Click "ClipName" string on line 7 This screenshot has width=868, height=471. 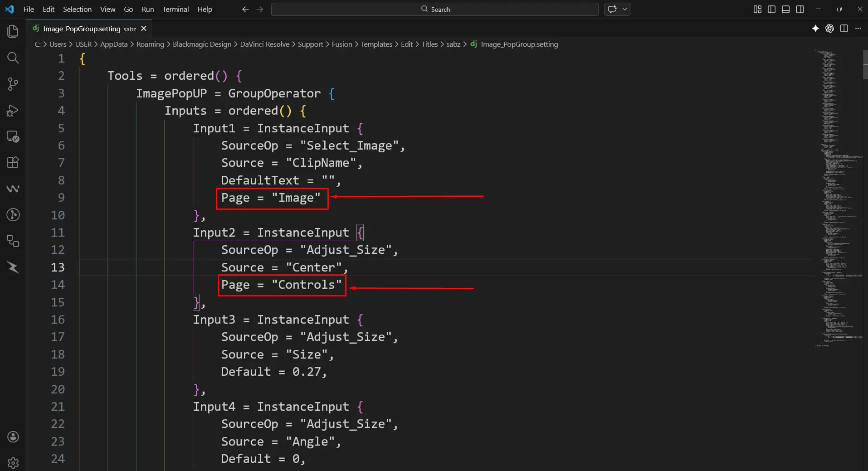321,163
